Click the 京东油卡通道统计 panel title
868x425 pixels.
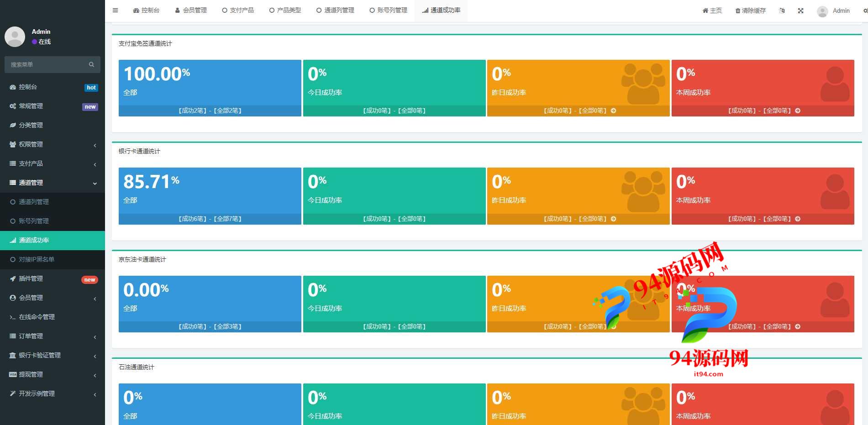(x=142, y=259)
